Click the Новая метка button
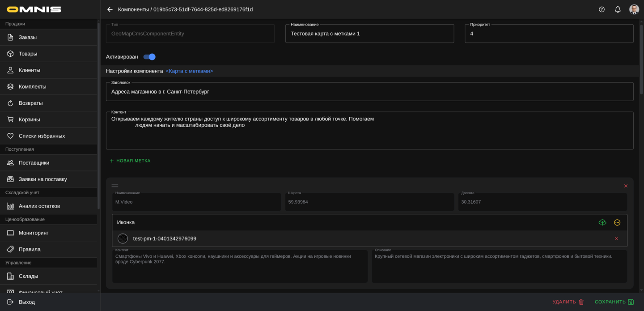644x311 pixels. click(x=130, y=161)
